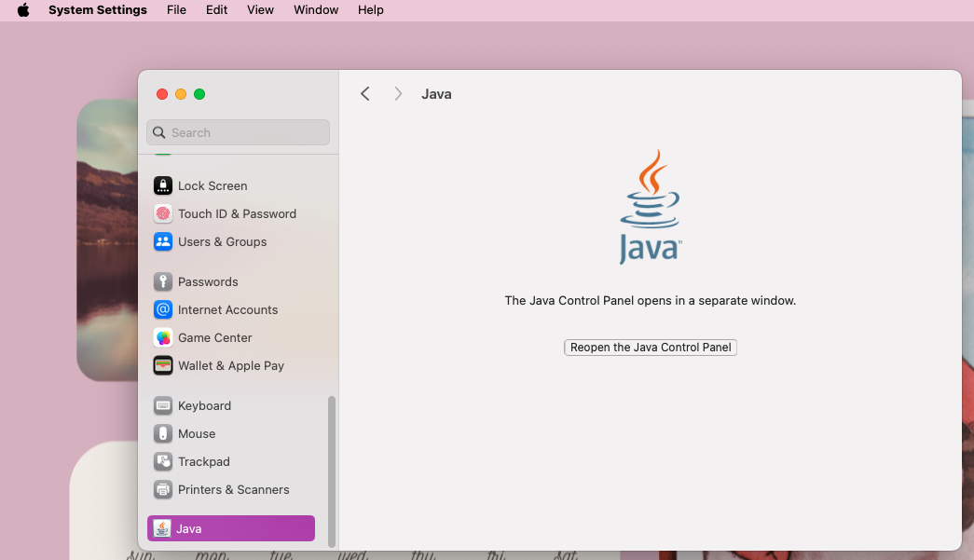Select Mouse label in sidebar
Screen dimensions: 974x560
tap(197, 433)
